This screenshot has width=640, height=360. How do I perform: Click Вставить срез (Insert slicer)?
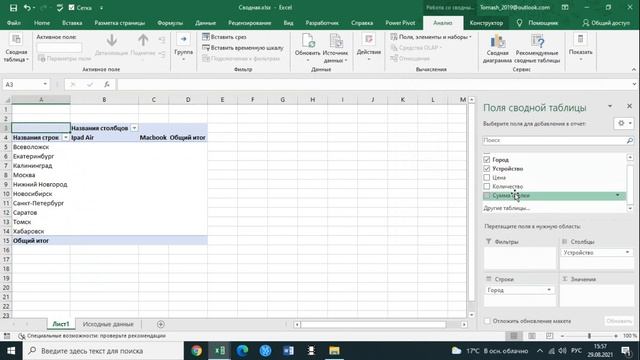224,37
